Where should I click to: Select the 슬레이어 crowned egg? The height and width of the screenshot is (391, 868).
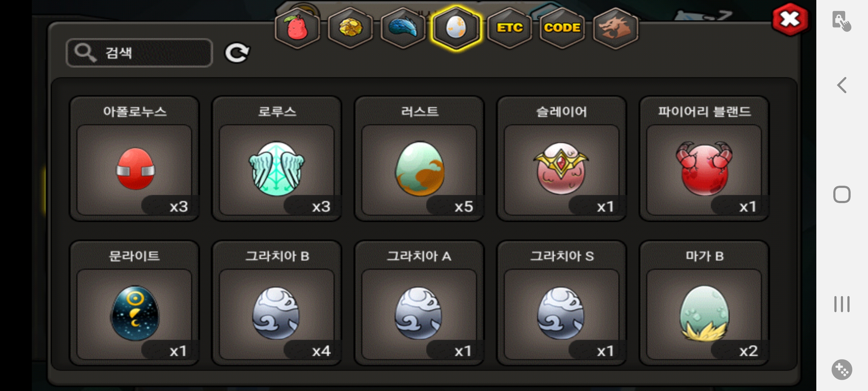pos(561,159)
